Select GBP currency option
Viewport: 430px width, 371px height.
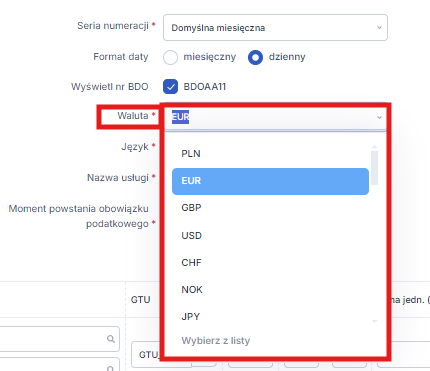(270, 208)
